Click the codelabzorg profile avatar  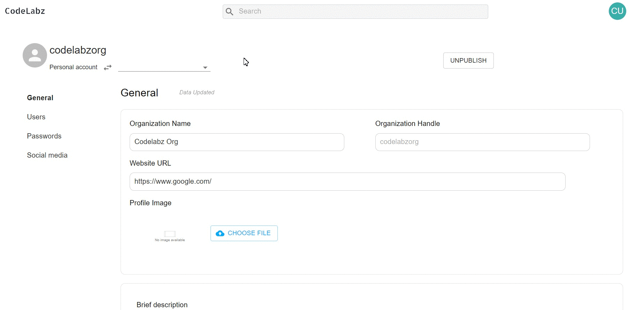pyautogui.click(x=35, y=55)
